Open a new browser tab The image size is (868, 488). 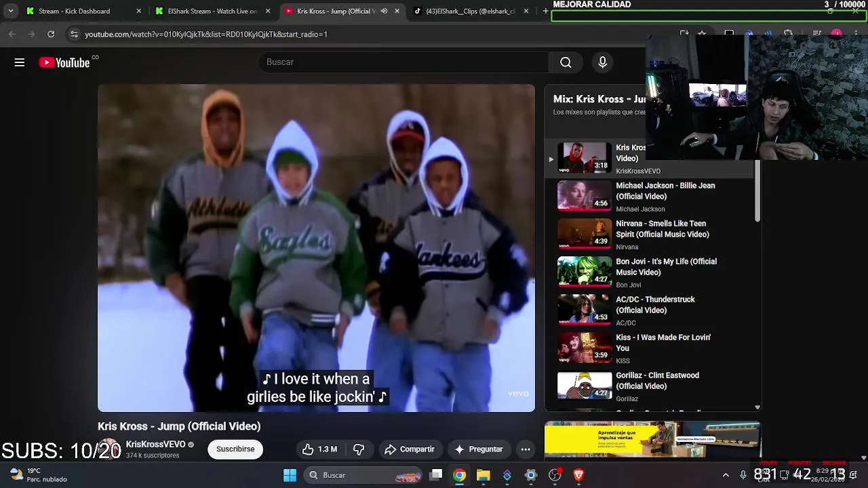(x=545, y=11)
